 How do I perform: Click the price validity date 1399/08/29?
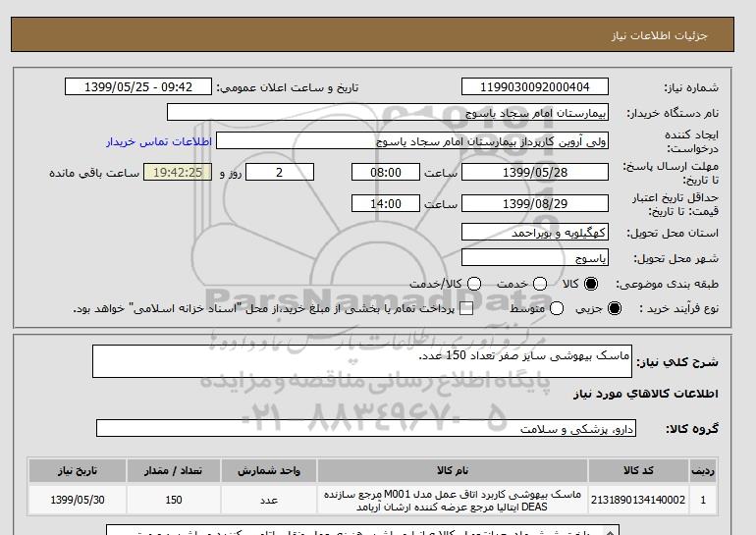[x=535, y=203]
